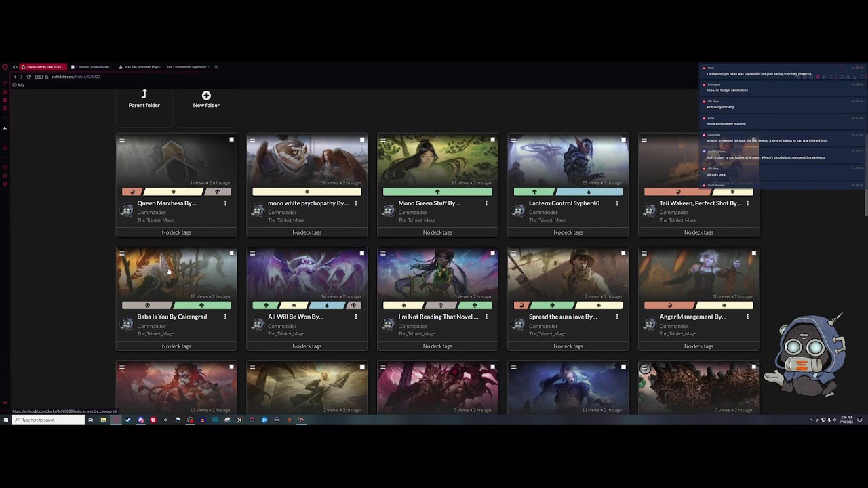The width and height of the screenshot is (868, 488).
Task: Switch to the Commander Spellbook tab
Action: click(189, 67)
